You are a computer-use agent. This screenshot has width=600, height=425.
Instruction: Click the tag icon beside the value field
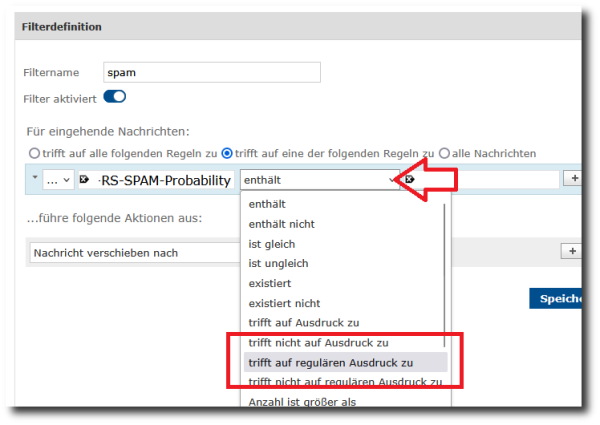point(409,180)
